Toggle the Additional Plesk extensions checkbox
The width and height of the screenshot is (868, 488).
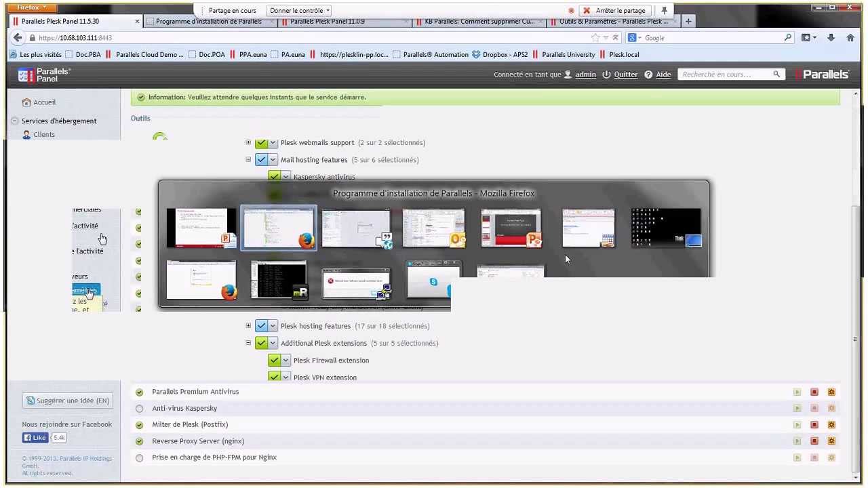coord(261,343)
